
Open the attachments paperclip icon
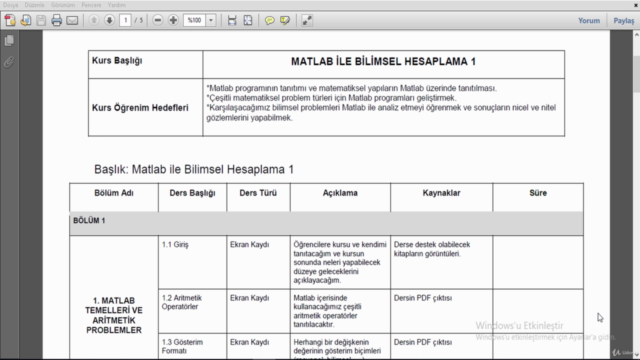tap(9, 62)
